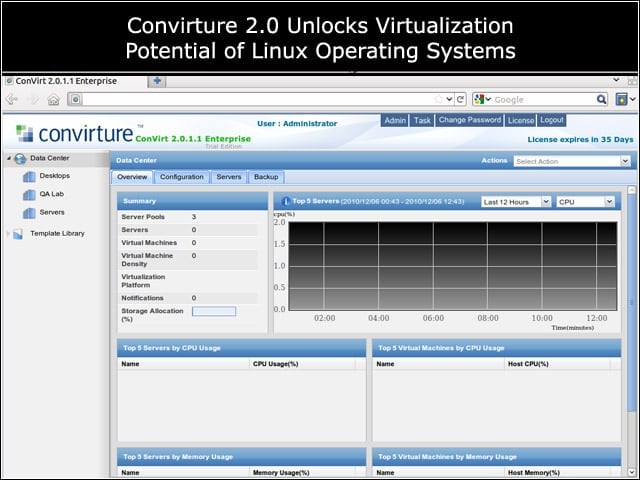This screenshot has width=640, height=480.
Task: Click the Notifications summary row
Action: (188, 298)
